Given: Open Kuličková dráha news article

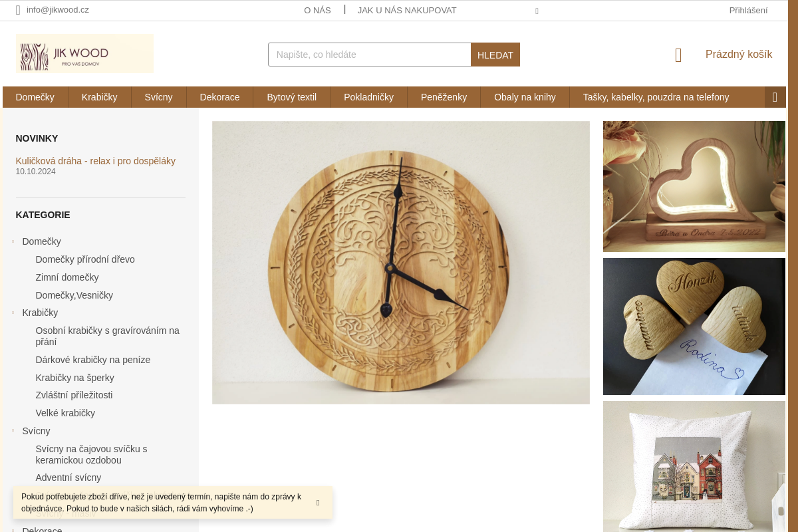Looking at the screenshot, I should 96,161.
